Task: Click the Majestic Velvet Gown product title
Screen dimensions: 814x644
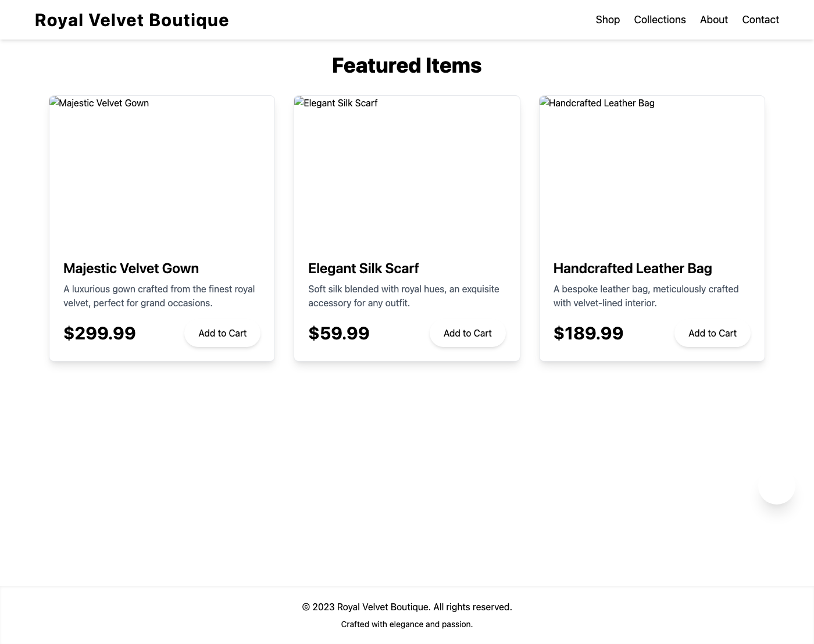Action: 131,269
